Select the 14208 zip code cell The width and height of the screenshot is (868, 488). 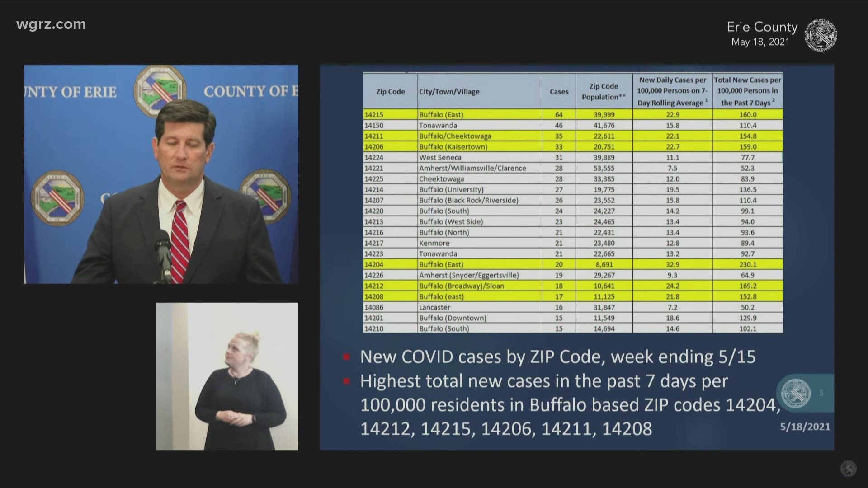(x=391, y=296)
